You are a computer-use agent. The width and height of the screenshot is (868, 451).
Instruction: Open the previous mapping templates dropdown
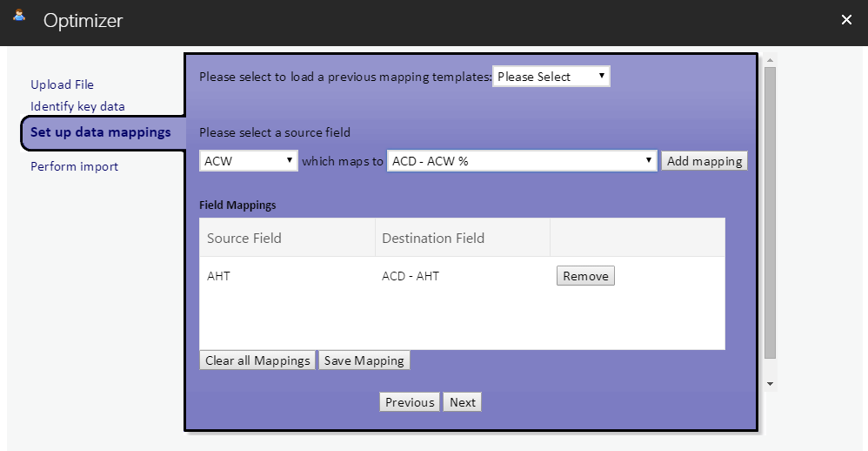(551, 77)
